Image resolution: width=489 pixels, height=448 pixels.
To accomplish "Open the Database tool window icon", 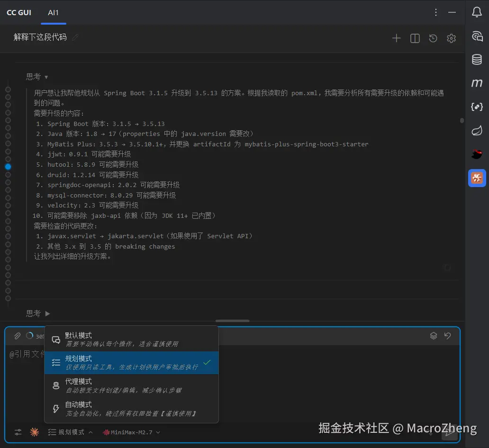I will 477,59.
